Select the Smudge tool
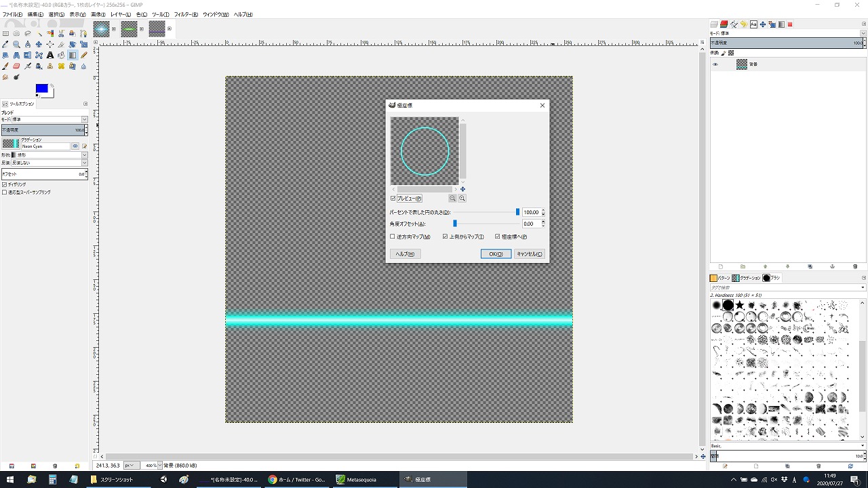 5,77
